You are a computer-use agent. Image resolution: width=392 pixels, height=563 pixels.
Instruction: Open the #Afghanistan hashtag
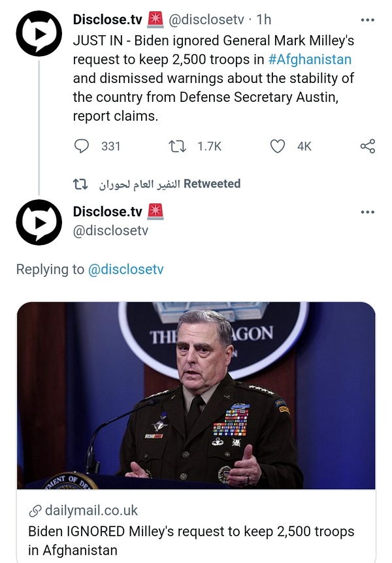(310, 59)
